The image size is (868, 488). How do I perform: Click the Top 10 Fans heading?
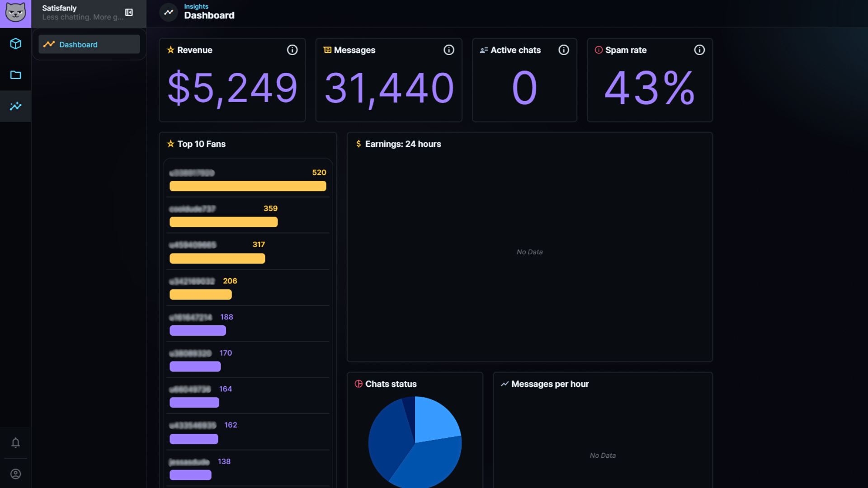click(201, 144)
